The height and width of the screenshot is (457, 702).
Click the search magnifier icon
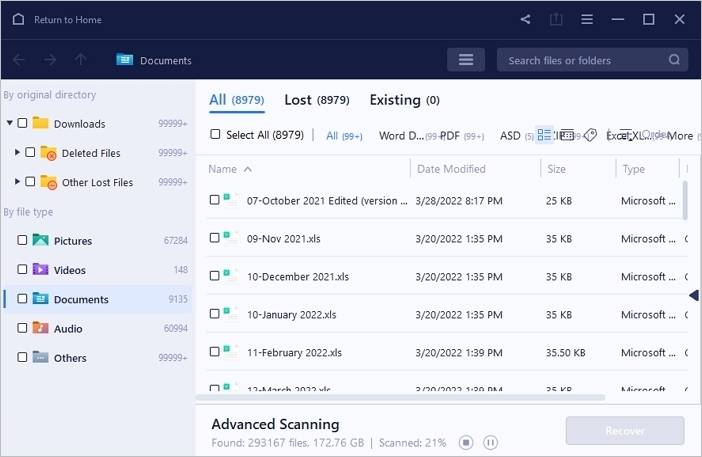click(675, 60)
